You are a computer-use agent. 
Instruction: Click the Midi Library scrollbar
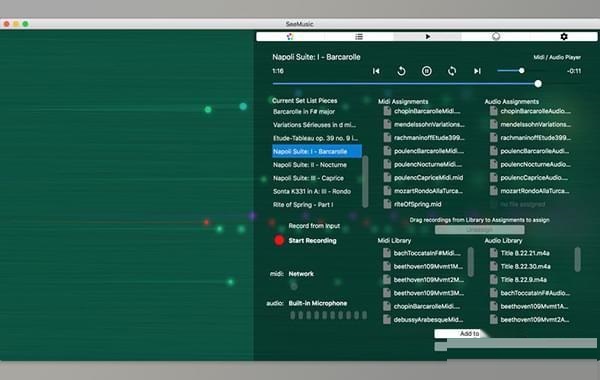click(x=471, y=262)
